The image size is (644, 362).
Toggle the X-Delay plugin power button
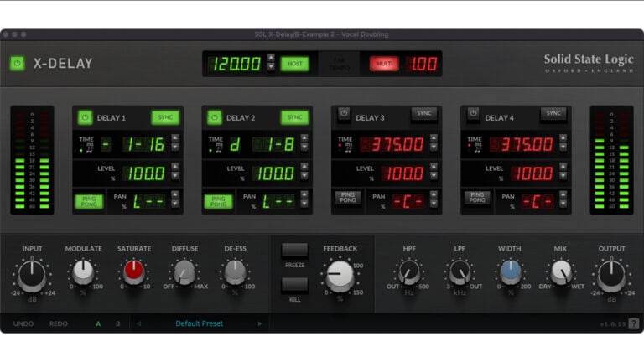[18, 63]
